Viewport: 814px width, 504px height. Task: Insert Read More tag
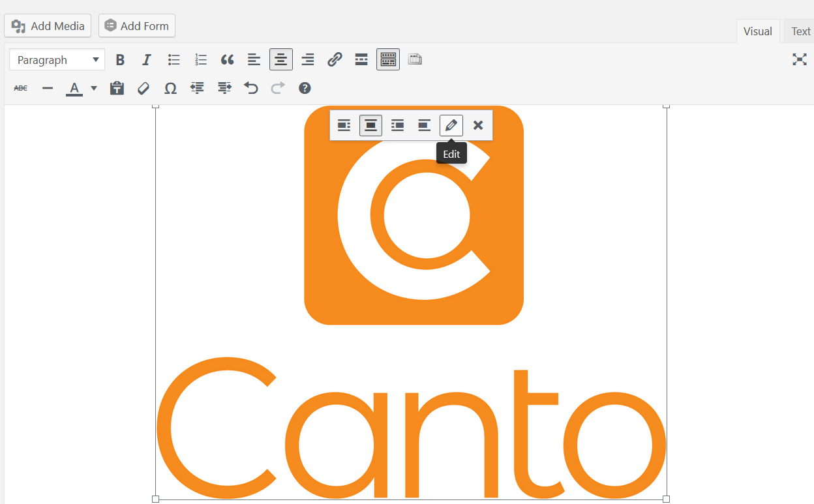361,60
